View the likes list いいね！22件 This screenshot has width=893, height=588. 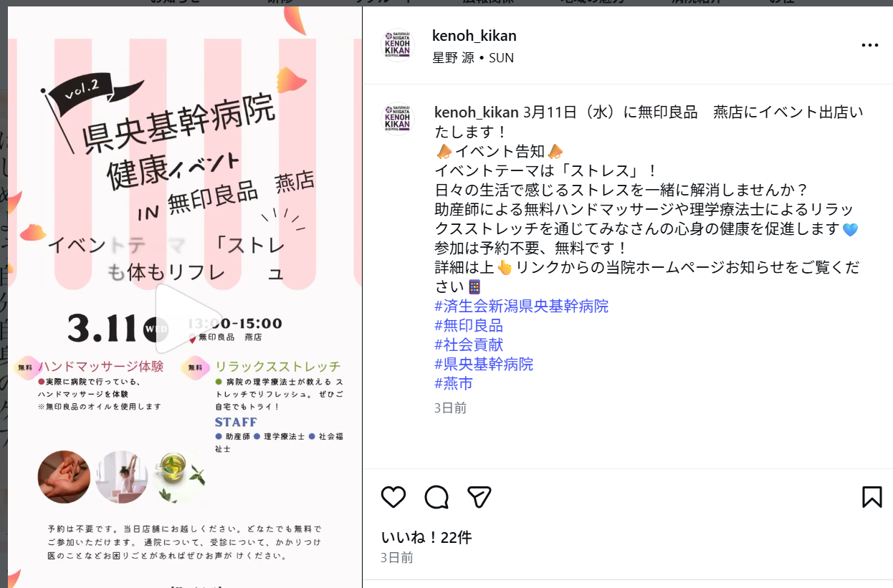pyautogui.click(x=426, y=537)
